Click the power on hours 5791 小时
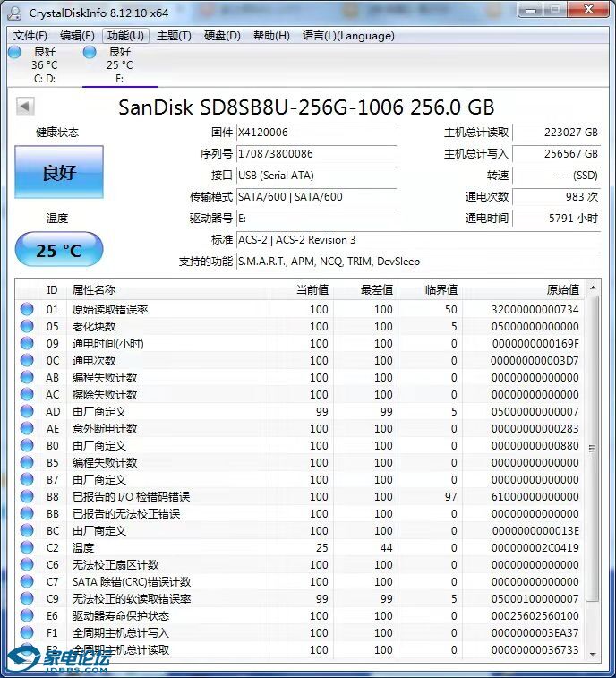The image size is (616, 678). tap(557, 219)
